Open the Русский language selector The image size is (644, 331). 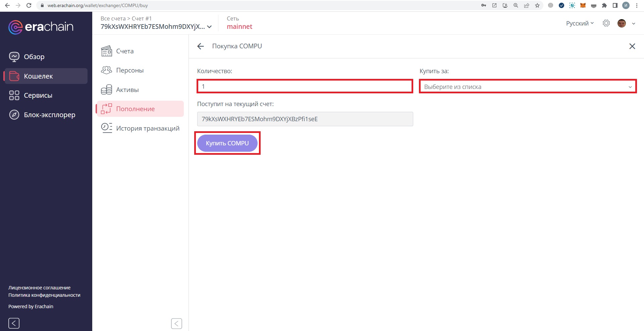tap(580, 23)
